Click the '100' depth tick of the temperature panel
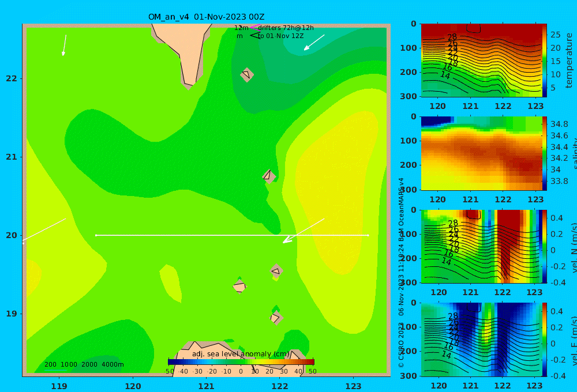 click(x=409, y=48)
